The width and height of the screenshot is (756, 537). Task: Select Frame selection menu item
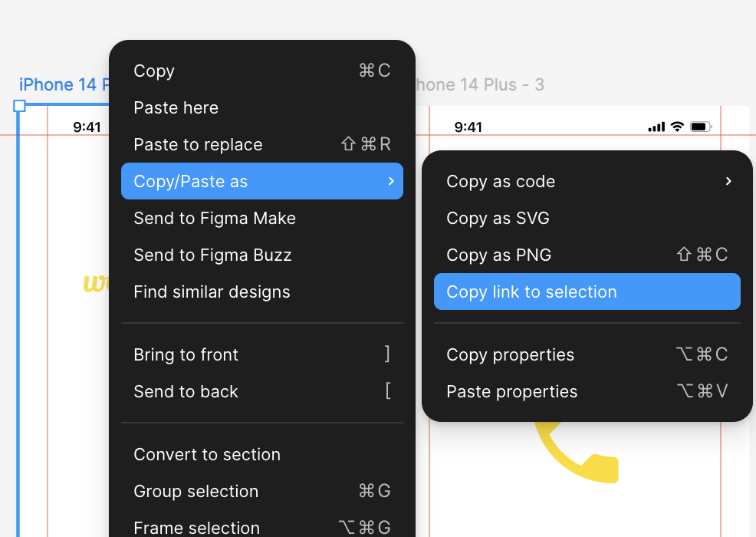point(261,528)
